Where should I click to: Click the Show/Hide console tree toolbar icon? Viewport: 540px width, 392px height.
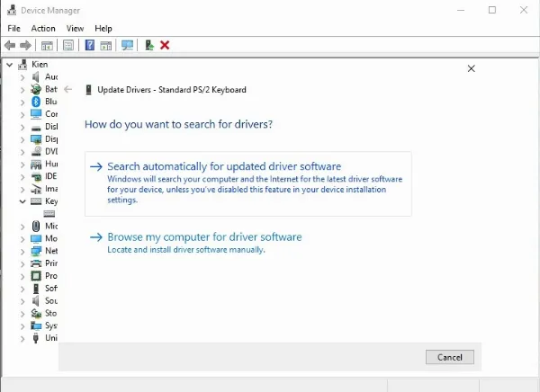click(x=47, y=45)
